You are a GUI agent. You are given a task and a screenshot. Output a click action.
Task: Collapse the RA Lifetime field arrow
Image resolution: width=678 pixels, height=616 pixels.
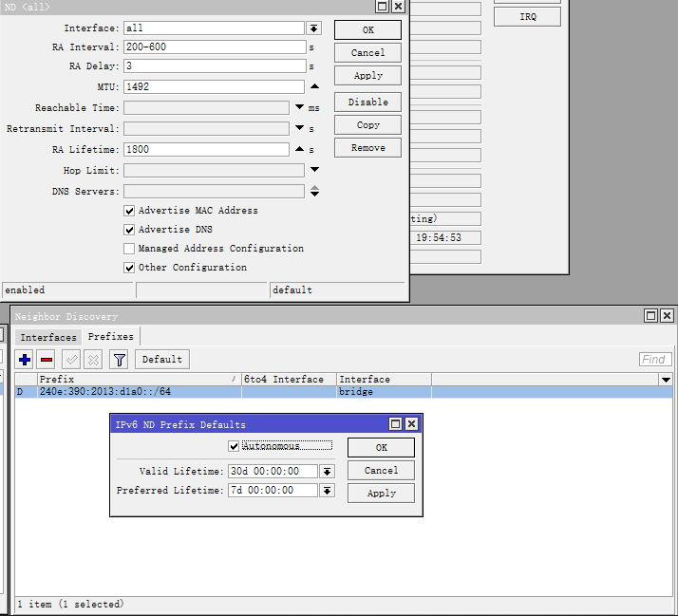tap(299, 150)
